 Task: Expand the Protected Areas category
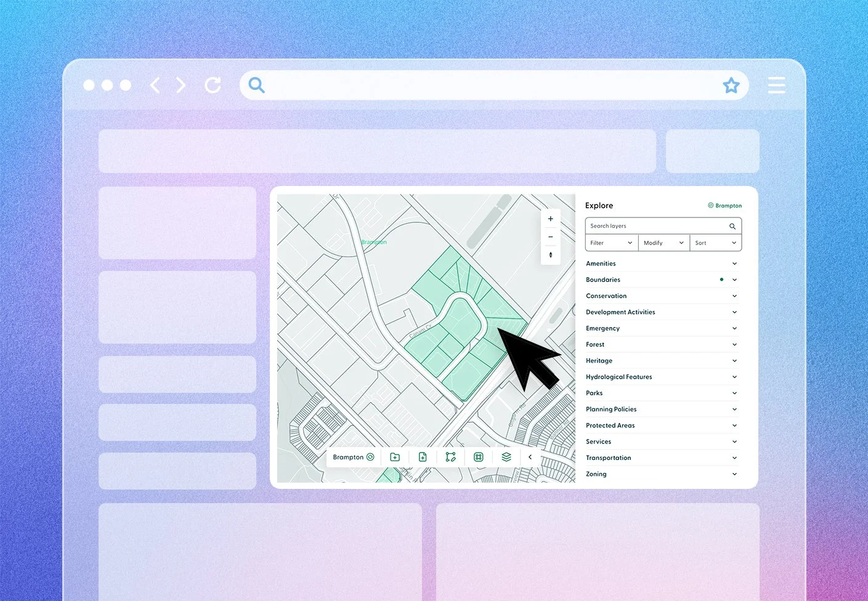click(x=662, y=426)
